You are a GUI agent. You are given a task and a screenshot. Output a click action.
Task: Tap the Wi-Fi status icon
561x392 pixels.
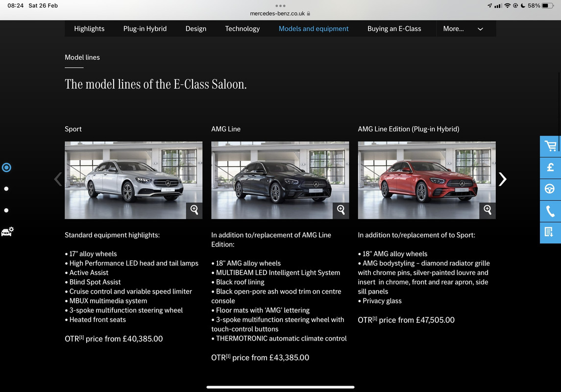click(x=507, y=6)
